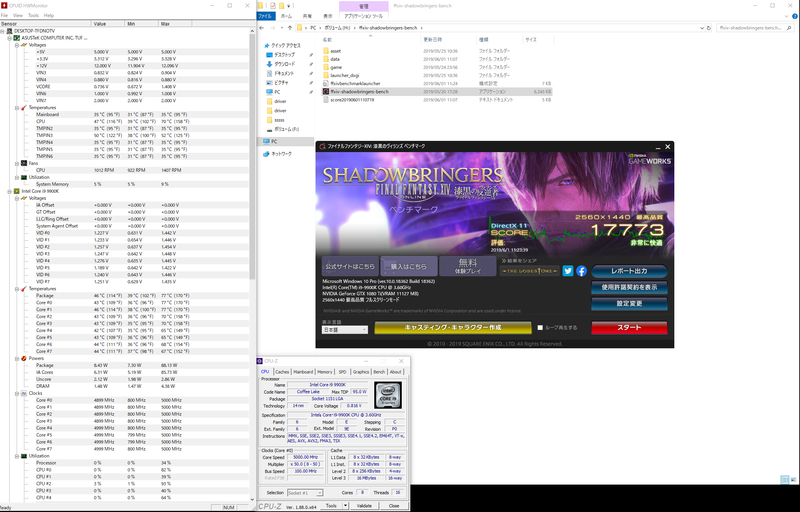
Task: Click the free trial play button
Action: (x=468, y=266)
